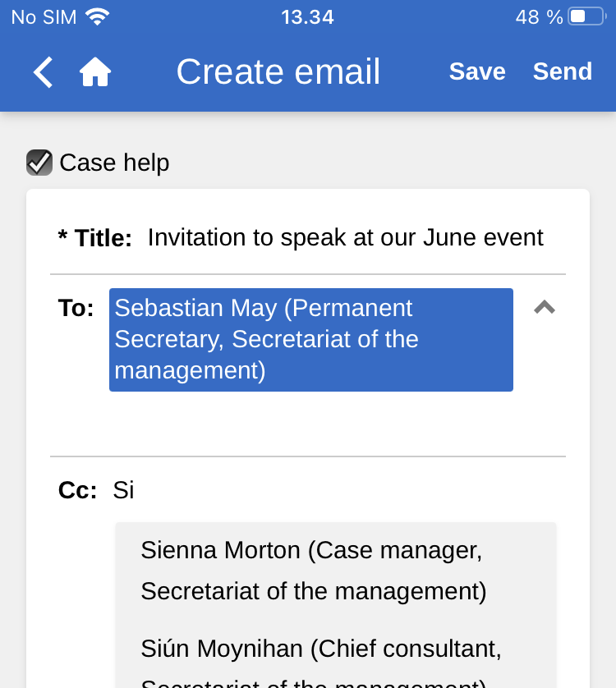The width and height of the screenshot is (616, 688).
Task: Send the email
Action: [562, 72]
